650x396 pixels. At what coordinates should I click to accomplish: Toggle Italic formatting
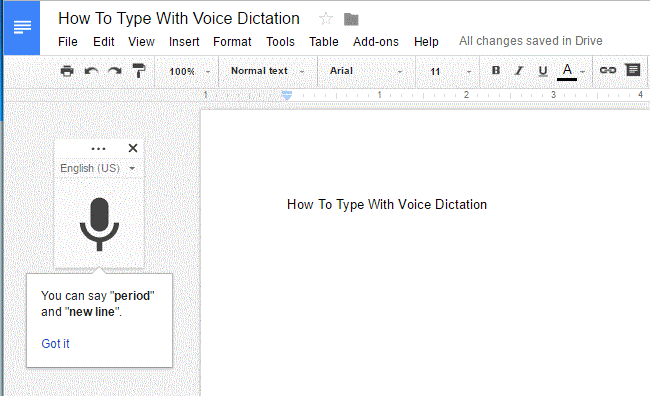(x=519, y=71)
